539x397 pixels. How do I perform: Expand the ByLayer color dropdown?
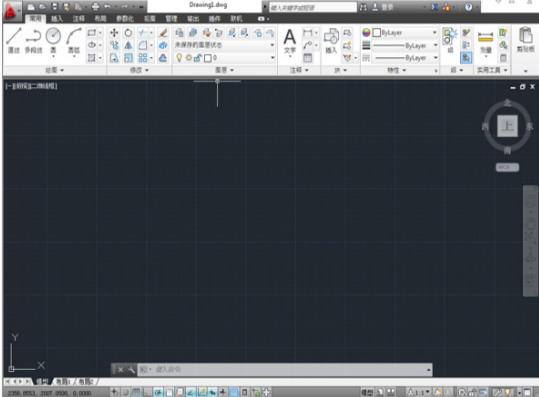[x=405, y=33]
